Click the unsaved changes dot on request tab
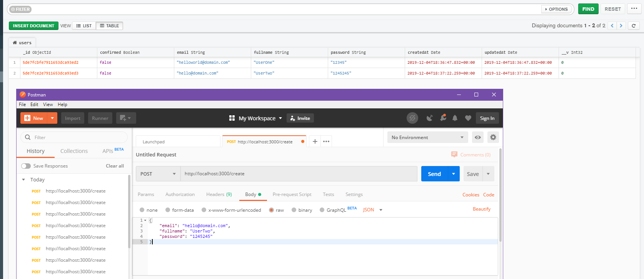Viewport: 644px width, 279px height. (x=303, y=141)
